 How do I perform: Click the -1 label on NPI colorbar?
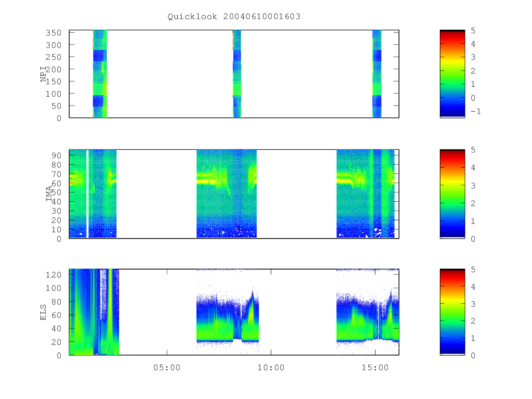tap(475, 111)
